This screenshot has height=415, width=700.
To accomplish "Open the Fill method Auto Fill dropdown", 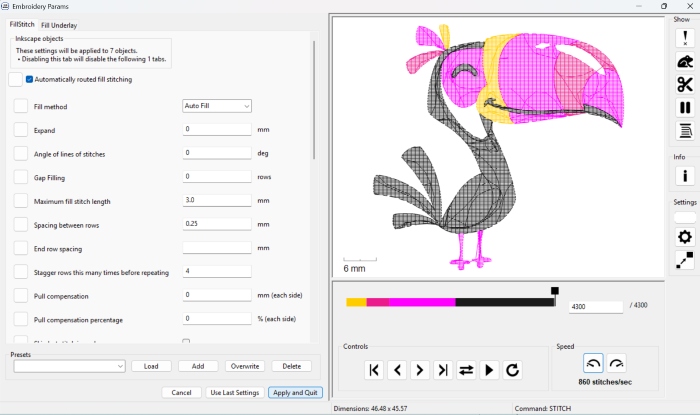I will pyautogui.click(x=216, y=106).
